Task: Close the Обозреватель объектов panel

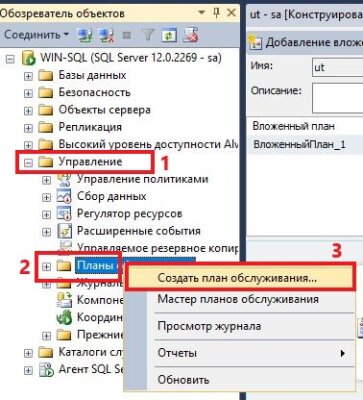Action: (231, 13)
